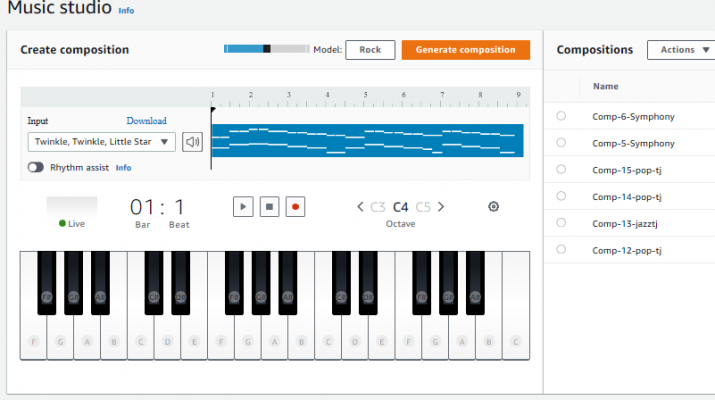This screenshot has height=400, width=715.
Task: Select the Comp-6-Symphony radio button
Action: tap(561, 116)
